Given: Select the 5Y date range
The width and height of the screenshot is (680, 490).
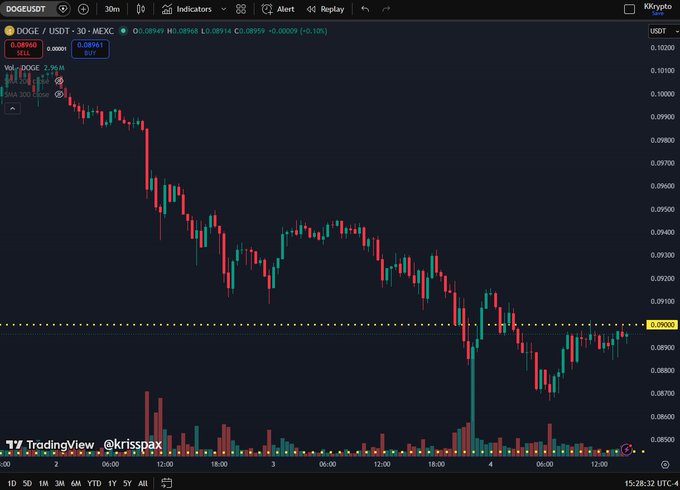Looking at the screenshot, I should [127, 483].
